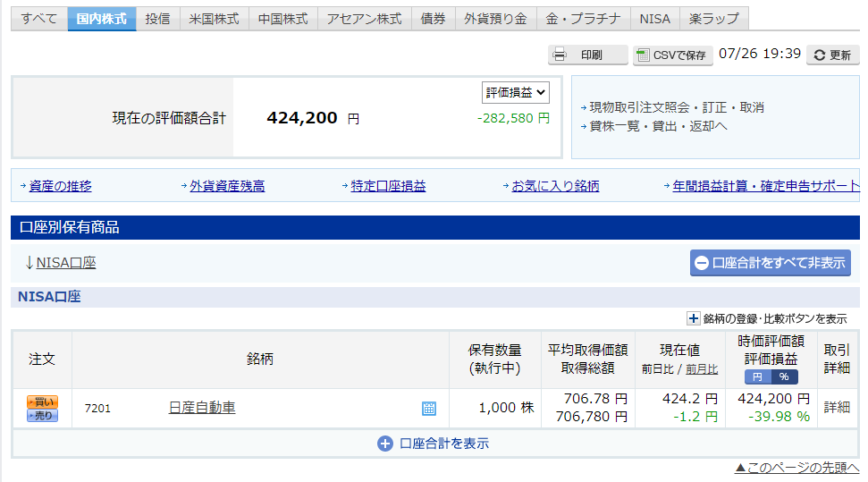Viewport: 868px width, 482px height.
Task: Open the 外貨資産残高 link
Action: pyautogui.click(x=228, y=186)
